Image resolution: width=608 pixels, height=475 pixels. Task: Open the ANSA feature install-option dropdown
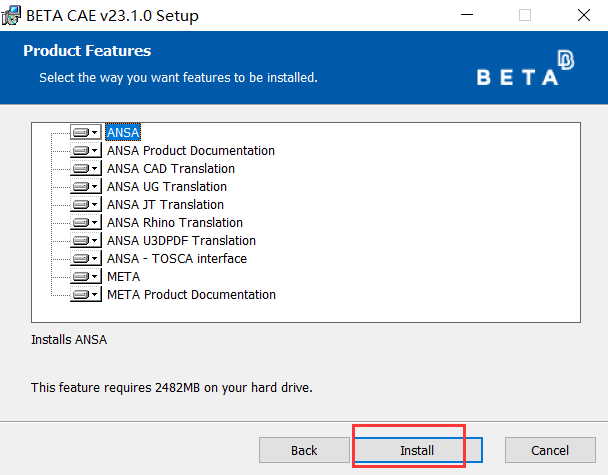86,132
